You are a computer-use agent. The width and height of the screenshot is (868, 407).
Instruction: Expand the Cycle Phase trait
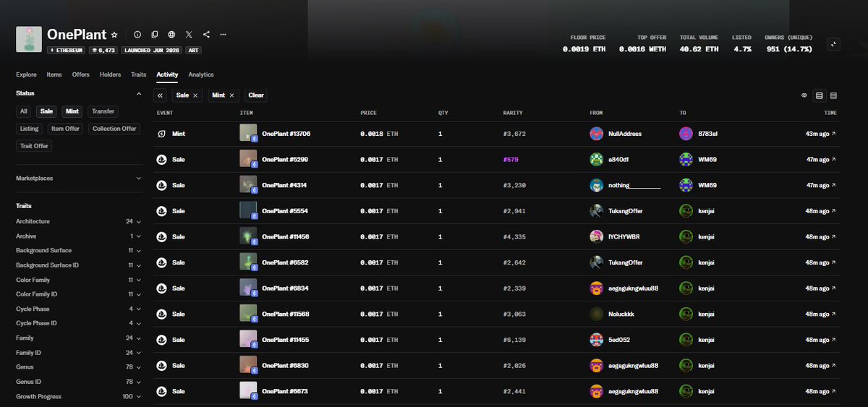click(x=78, y=309)
